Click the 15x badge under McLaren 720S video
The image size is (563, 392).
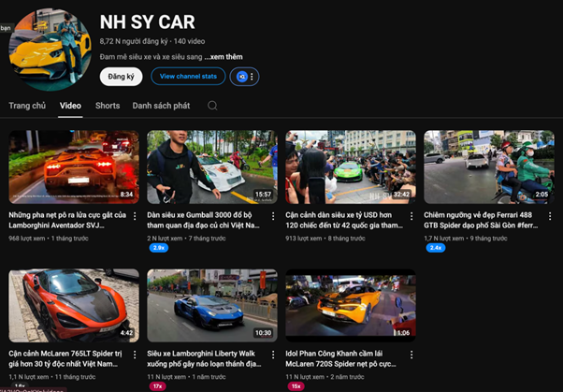coord(296,386)
